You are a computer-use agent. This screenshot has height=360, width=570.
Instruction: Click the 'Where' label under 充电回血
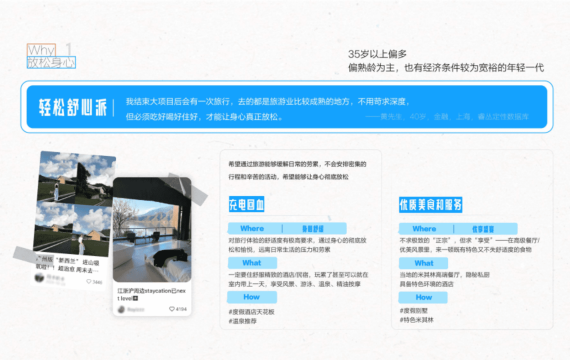(x=252, y=228)
